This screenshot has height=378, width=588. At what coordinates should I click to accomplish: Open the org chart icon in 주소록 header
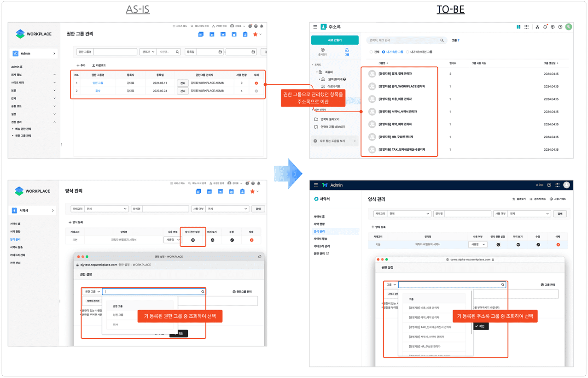(x=537, y=27)
